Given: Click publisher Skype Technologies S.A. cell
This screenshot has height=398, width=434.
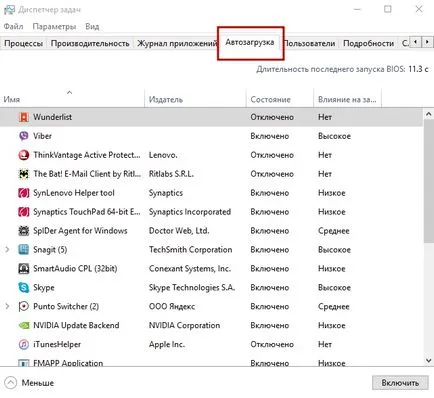Looking at the screenshot, I should tap(192, 288).
